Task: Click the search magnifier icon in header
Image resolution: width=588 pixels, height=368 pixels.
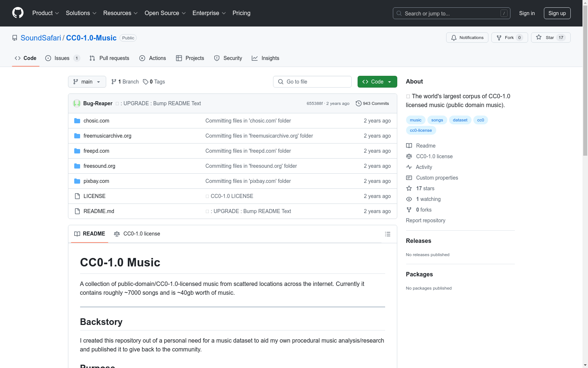Action: click(x=399, y=13)
